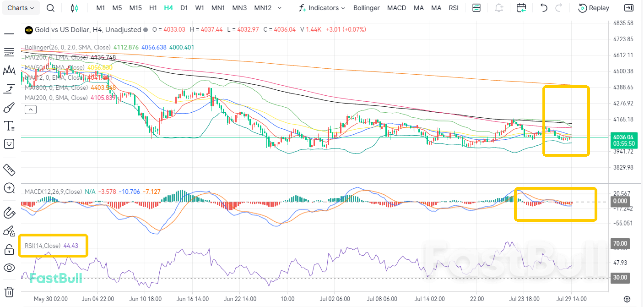The height and width of the screenshot is (307, 644).
Task: Switch to H1 timeframe
Action: point(153,8)
